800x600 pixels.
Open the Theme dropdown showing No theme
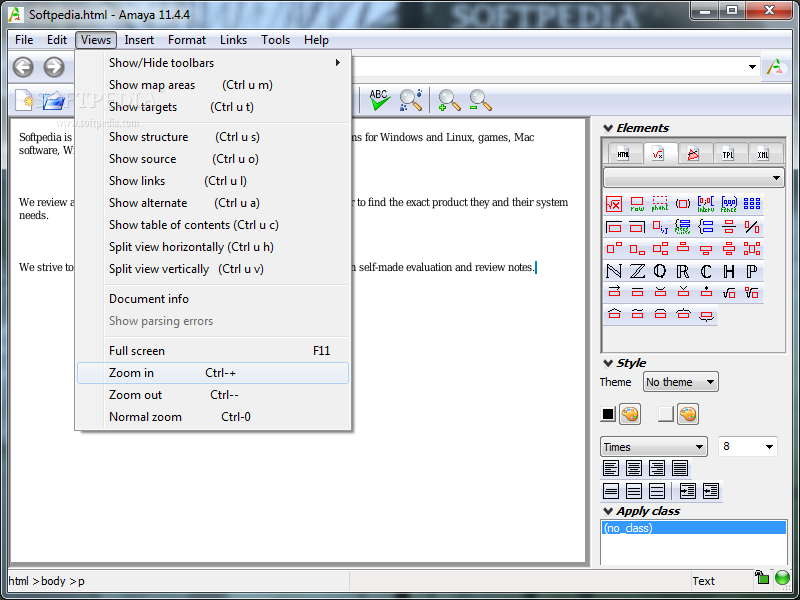click(x=681, y=382)
